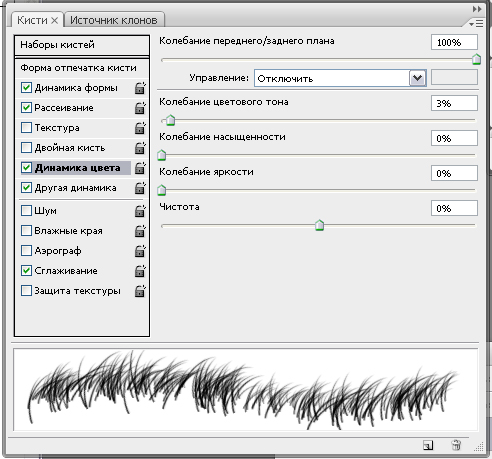This screenshot has height=459, width=492.
Task: Click the delete brush trash icon
Action: (456, 445)
